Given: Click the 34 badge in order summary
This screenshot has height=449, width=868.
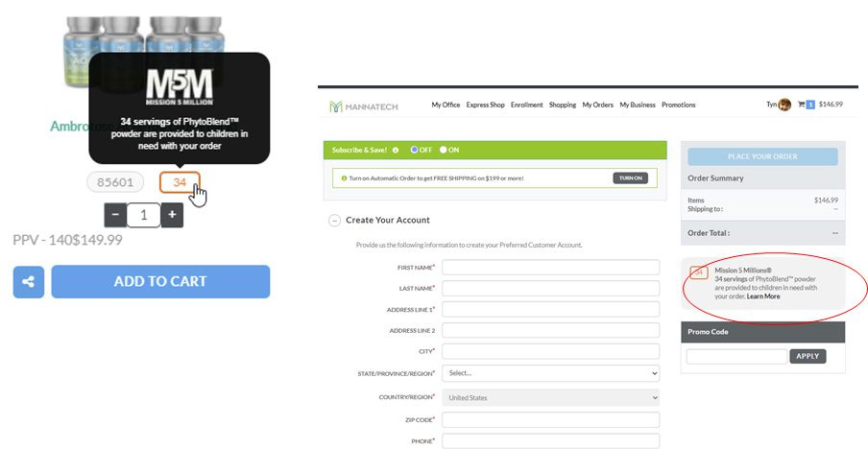Looking at the screenshot, I should coord(699,272).
